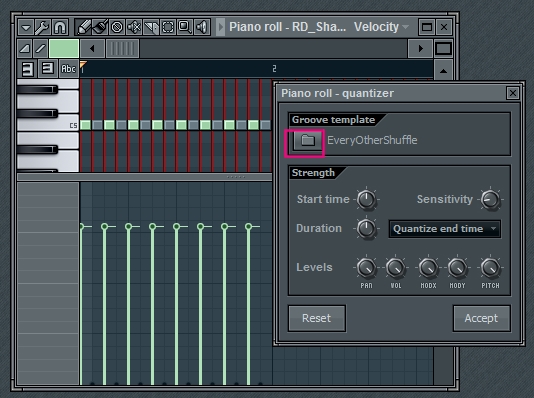Click the MODY level knob
Viewport: 534px width, 398px height.
457,268
